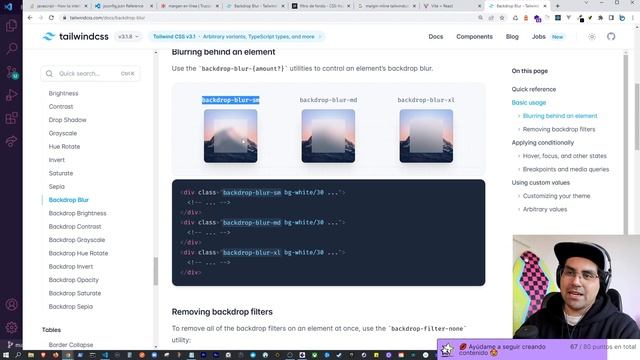640x360 pixels.
Task: Open the Backdrop Sepia sidebar page
Action: 71,307
